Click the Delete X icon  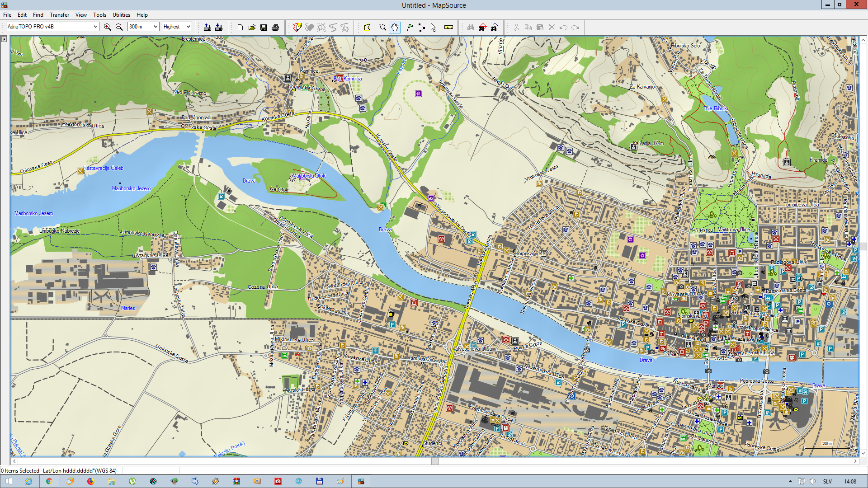[552, 27]
